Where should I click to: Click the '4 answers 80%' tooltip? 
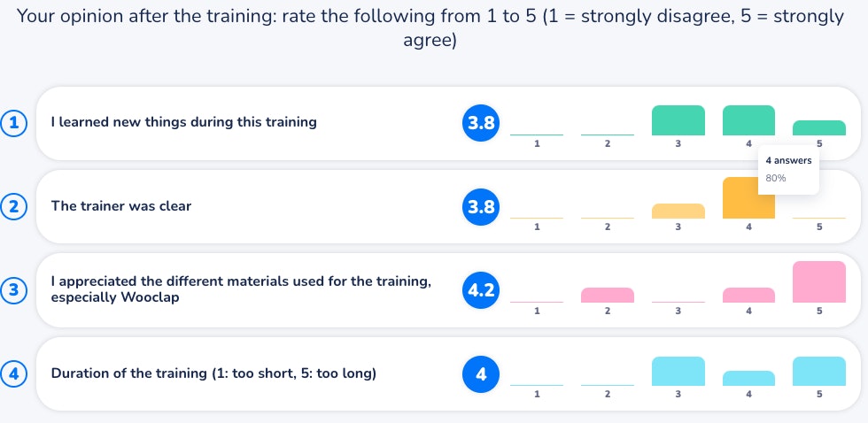788,169
